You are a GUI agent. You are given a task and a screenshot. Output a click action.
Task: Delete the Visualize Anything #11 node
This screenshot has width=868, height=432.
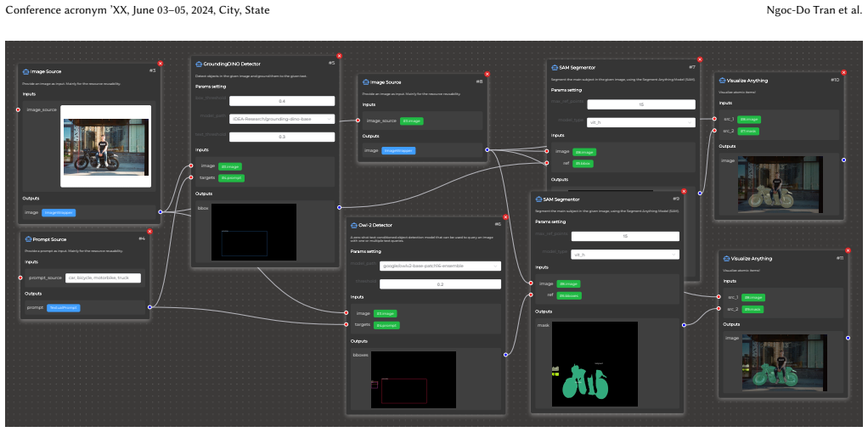click(x=849, y=250)
